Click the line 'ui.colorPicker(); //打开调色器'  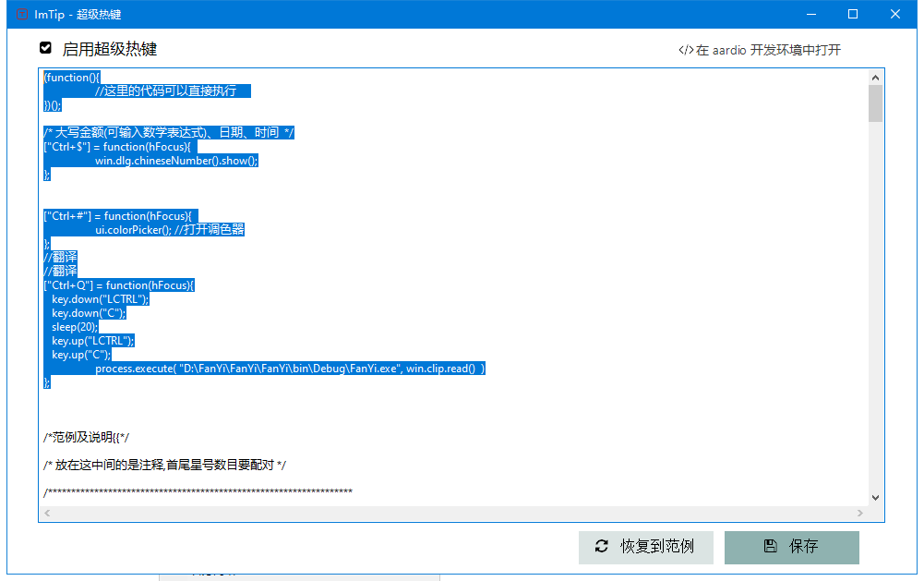click(x=170, y=229)
